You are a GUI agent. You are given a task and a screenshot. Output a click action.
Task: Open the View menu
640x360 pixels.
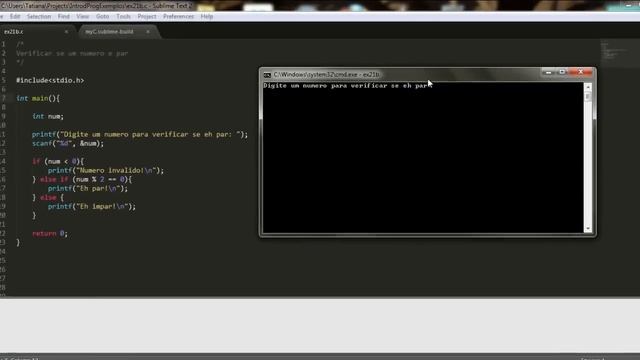pyautogui.click(x=82, y=17)
